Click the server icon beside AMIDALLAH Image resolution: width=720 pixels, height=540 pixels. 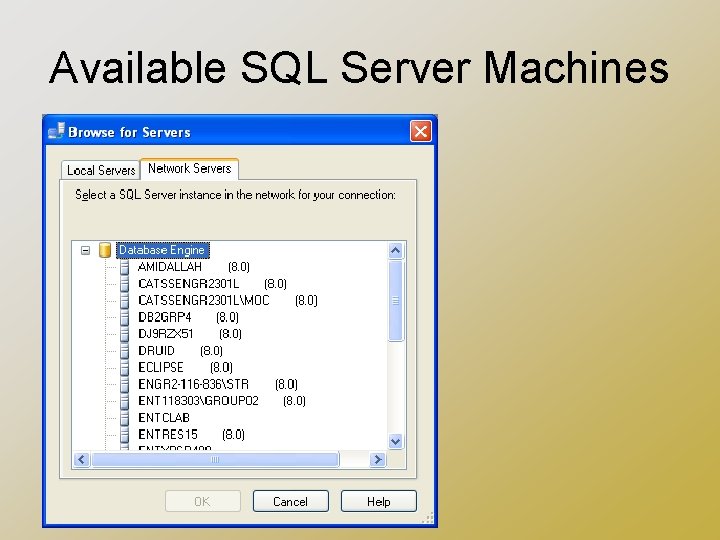tap(124, 267)
